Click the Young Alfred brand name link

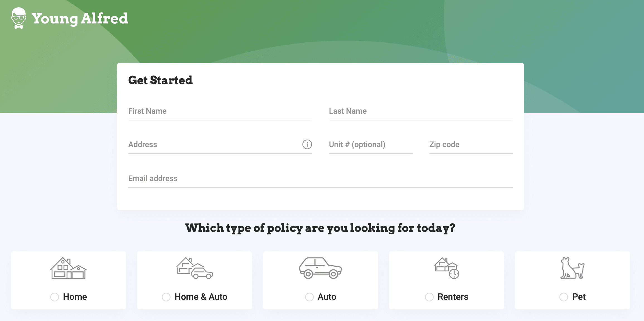click(80, 19)
